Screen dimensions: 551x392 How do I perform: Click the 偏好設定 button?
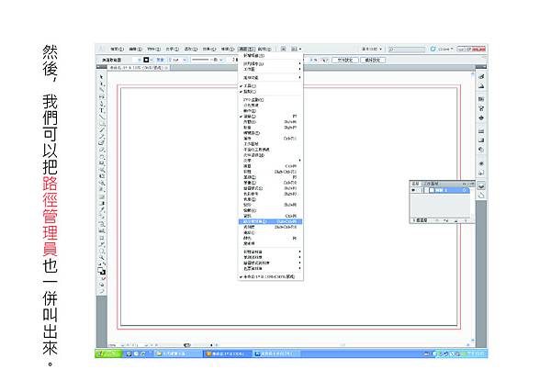click(371, 60)
